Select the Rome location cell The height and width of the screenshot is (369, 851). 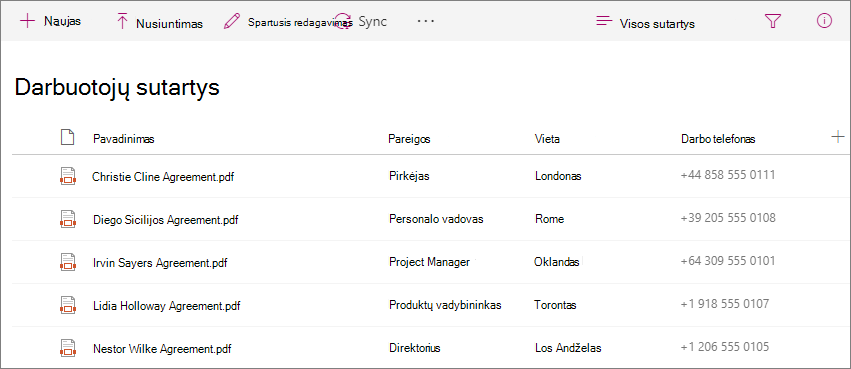[549, 219]
